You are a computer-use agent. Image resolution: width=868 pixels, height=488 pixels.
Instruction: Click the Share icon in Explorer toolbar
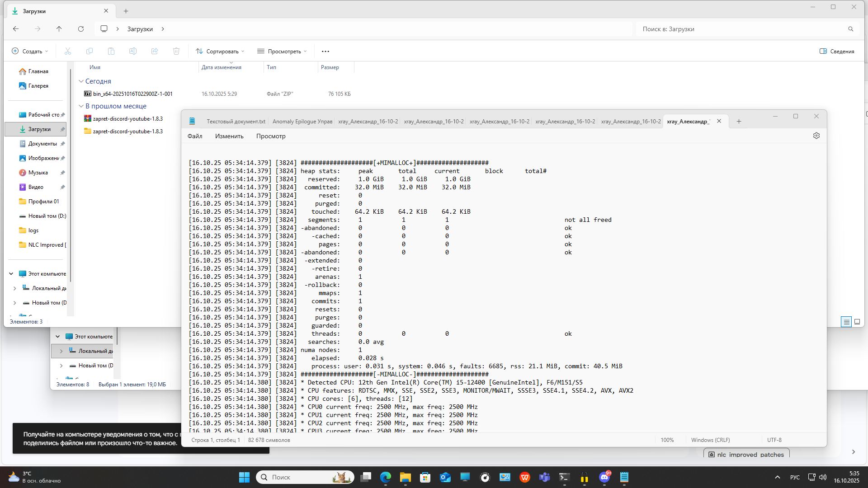click(x=155, y=51)
